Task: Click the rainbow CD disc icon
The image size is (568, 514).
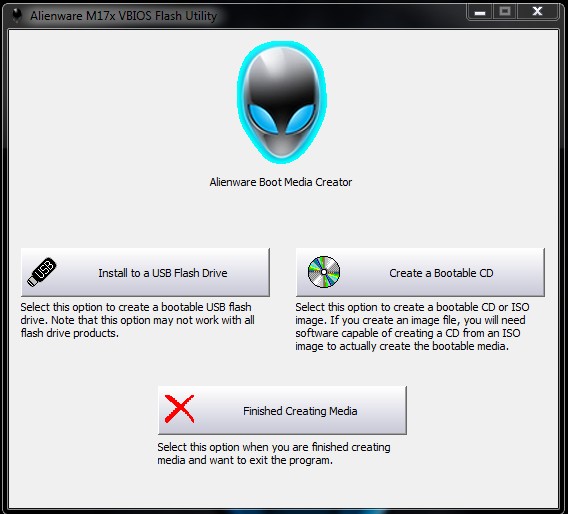Action: pos(324,272)
